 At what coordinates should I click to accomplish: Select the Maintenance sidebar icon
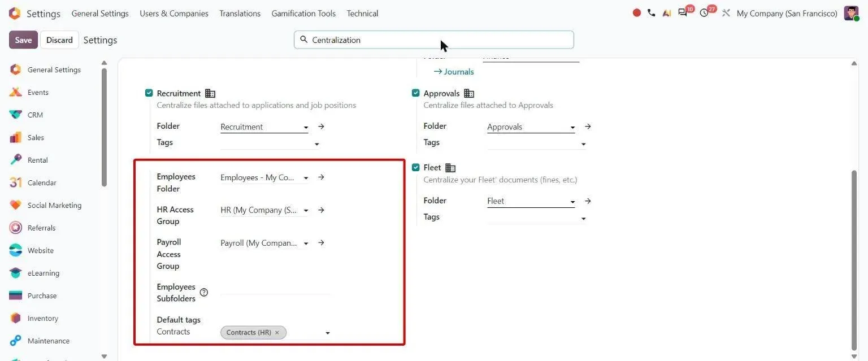point(16,341)
